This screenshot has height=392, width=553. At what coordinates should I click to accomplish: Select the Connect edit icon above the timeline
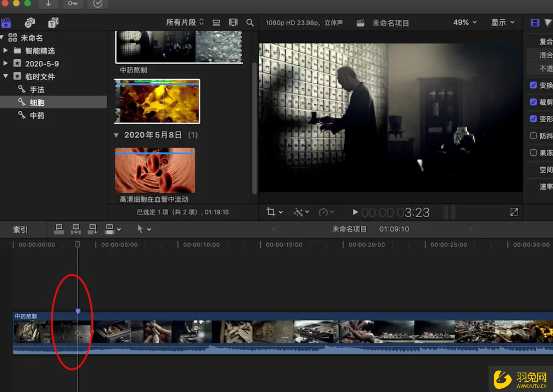[x=59, y=229]
